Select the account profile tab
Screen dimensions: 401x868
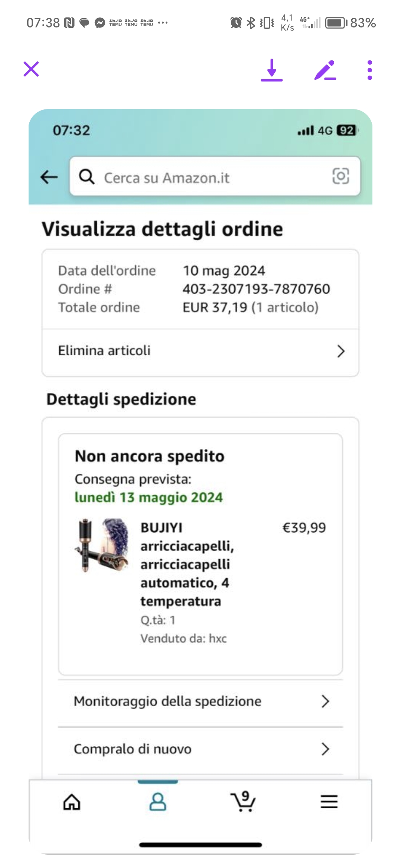(158, 802)
